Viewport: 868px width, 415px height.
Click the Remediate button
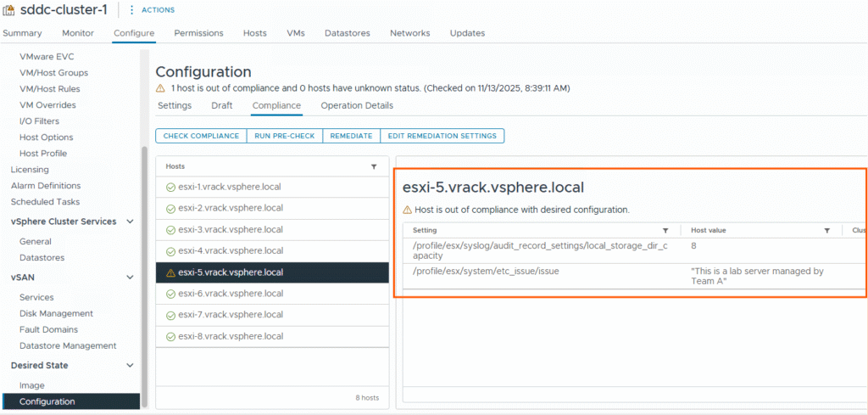tap(351, 136)
